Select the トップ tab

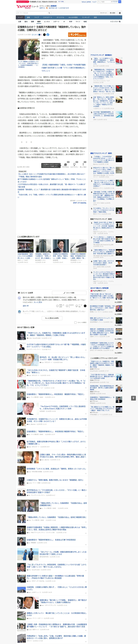[20, 17]
